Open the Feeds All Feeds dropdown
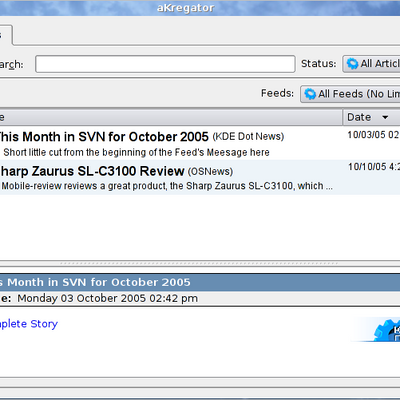The image size is (400, 400). [x=350, y=94]
